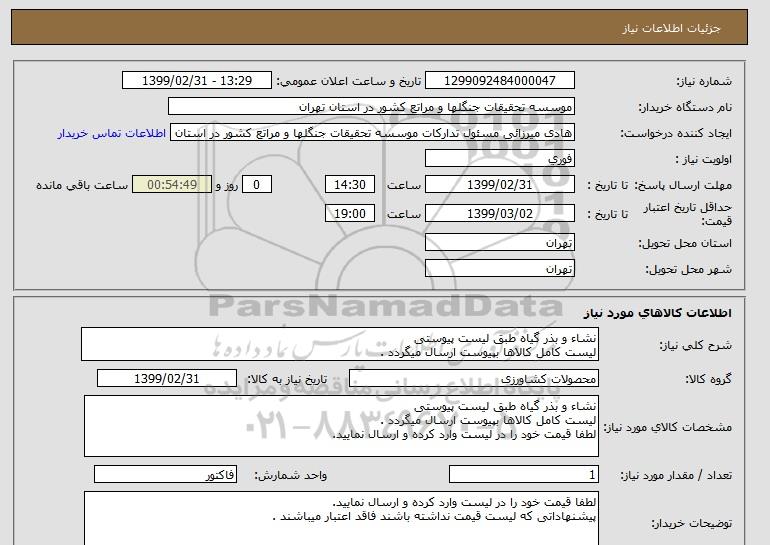The height and width of the screenshot is (545, 770).
Task: Click general description text box شرح کلی نیاز
Action: click(x=340, y=345)
